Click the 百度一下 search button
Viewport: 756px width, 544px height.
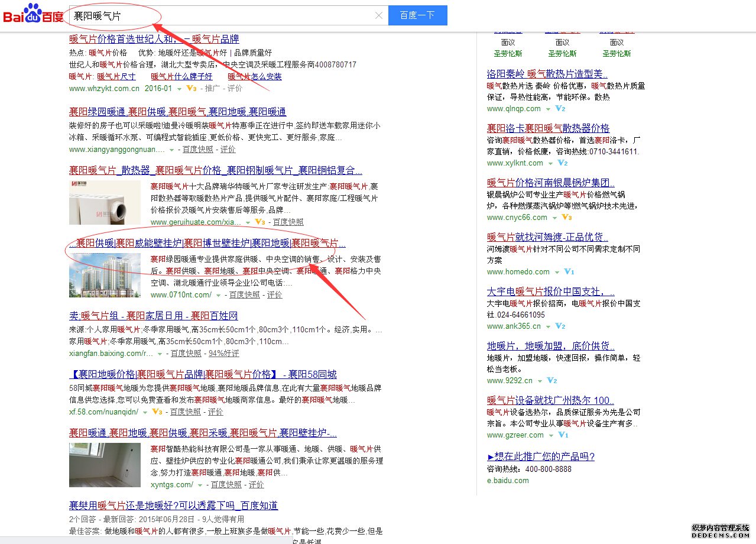click(x=417, y=15)
